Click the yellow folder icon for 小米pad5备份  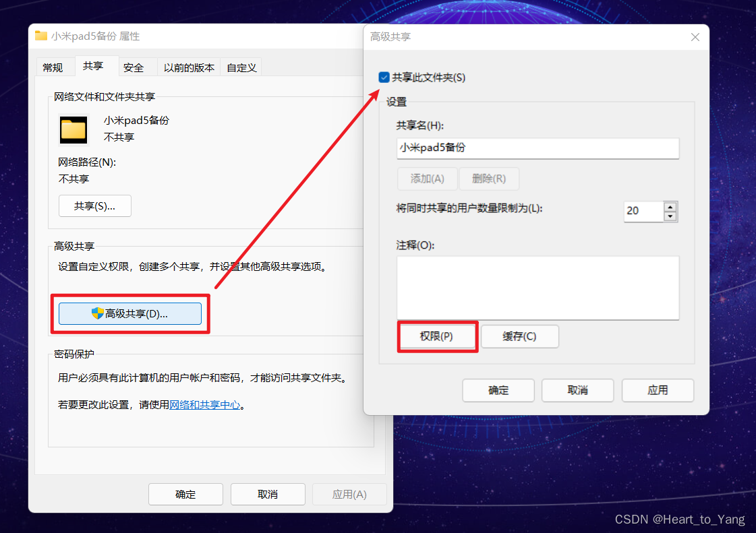point(74,129)
